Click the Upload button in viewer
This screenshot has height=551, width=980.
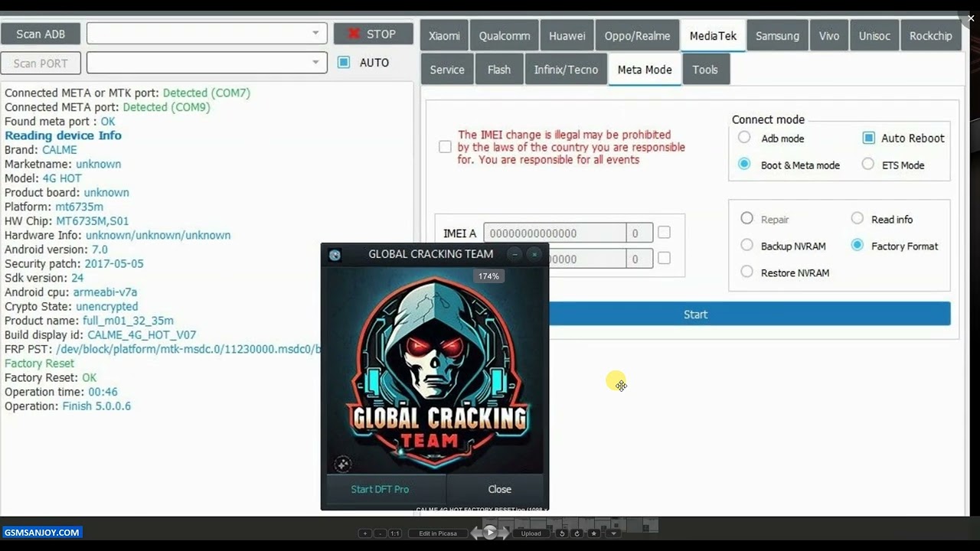531,533
